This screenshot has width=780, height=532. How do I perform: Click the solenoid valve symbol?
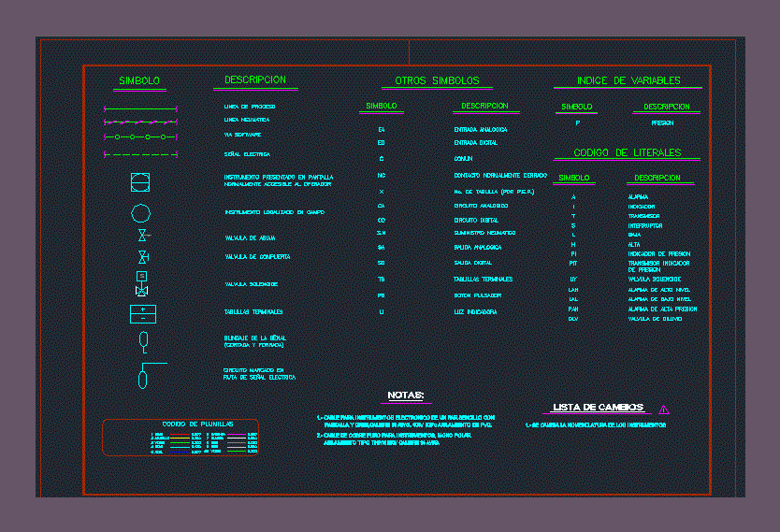[142, 281]
